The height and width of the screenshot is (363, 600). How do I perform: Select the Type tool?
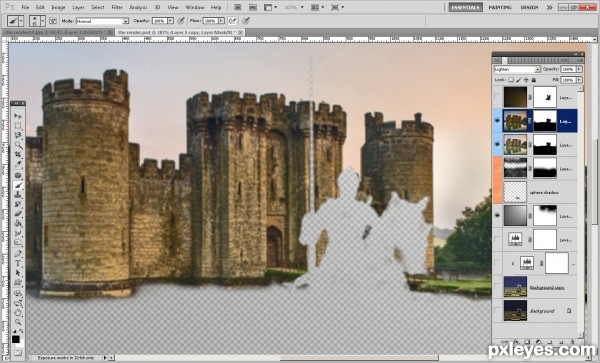[18, 263]
